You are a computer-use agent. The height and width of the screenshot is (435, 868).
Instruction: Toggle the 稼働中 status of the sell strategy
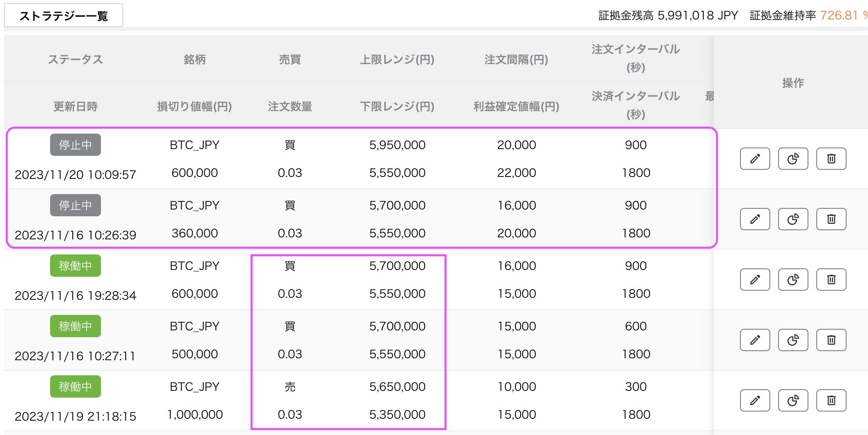pos(75,386)
